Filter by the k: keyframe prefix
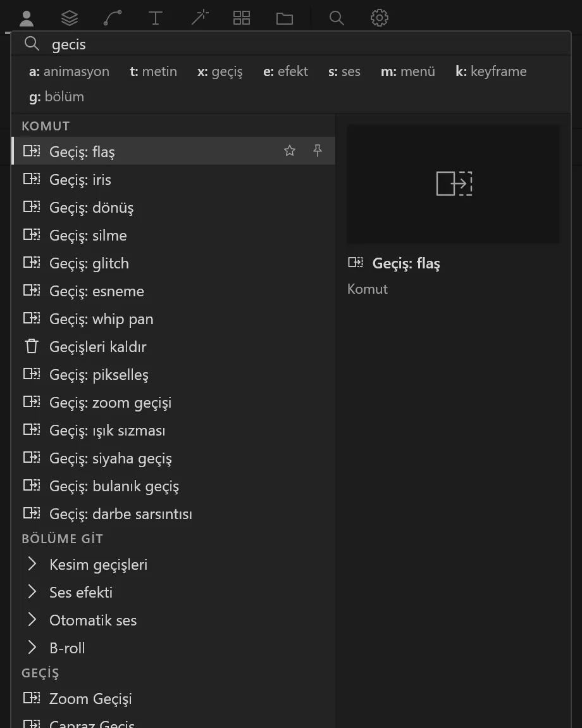This screenshot has width=582, height=728. (x=491, y=72)
